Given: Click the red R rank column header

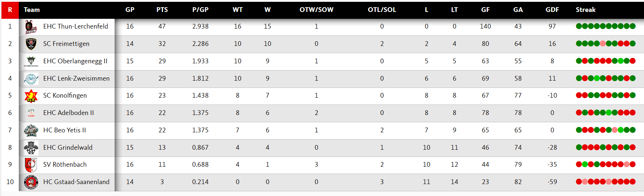Looking at the screenshot, I should pos(10,10).
